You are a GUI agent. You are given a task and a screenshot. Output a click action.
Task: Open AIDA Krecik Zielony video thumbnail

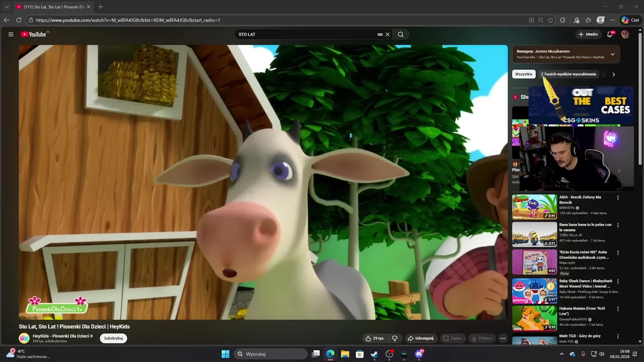pyautogui.click(x=534, y=207)
